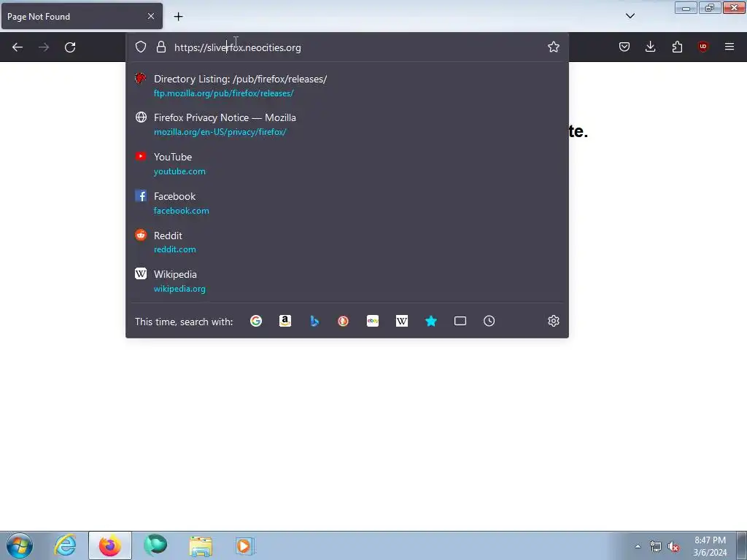Screen dimensions: 747x560
Task: Search this time with eBay
Action: [373, 321]
